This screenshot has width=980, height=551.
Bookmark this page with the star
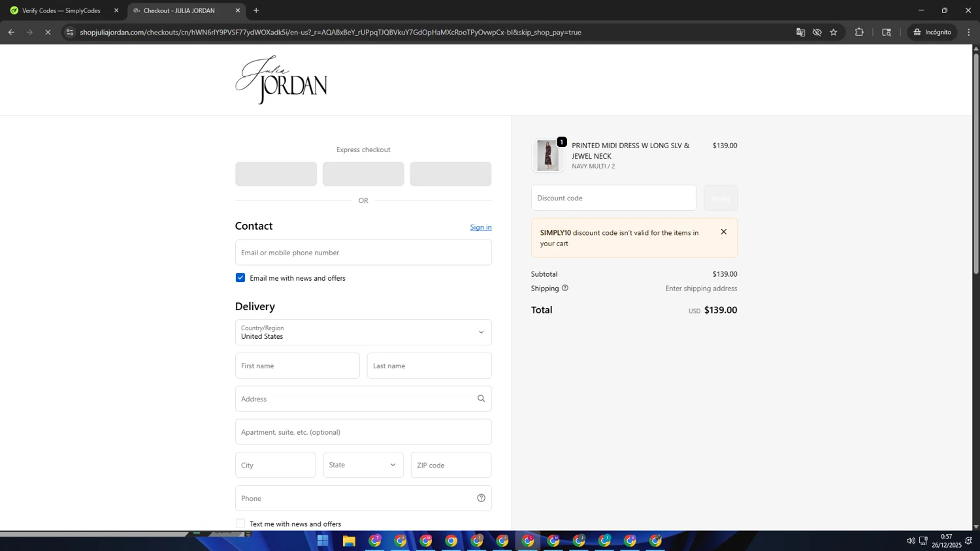pos(834,32)
